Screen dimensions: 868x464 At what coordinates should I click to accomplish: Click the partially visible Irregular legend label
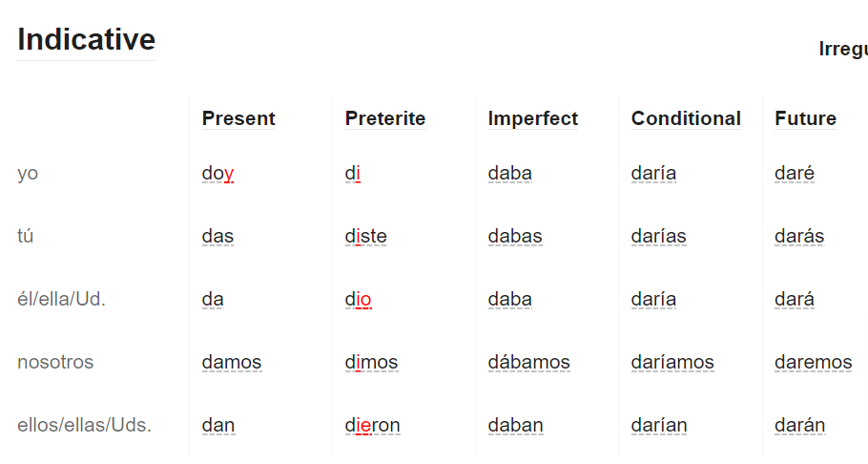tap(843, 49)
